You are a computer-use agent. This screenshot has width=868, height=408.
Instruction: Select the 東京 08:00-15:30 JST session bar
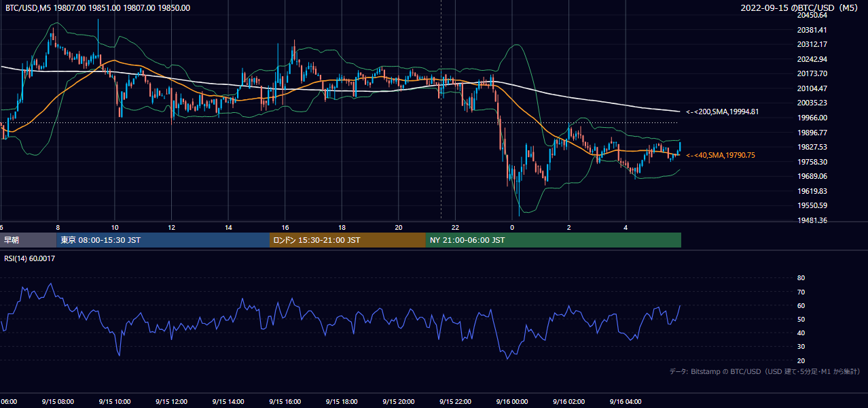163,240
